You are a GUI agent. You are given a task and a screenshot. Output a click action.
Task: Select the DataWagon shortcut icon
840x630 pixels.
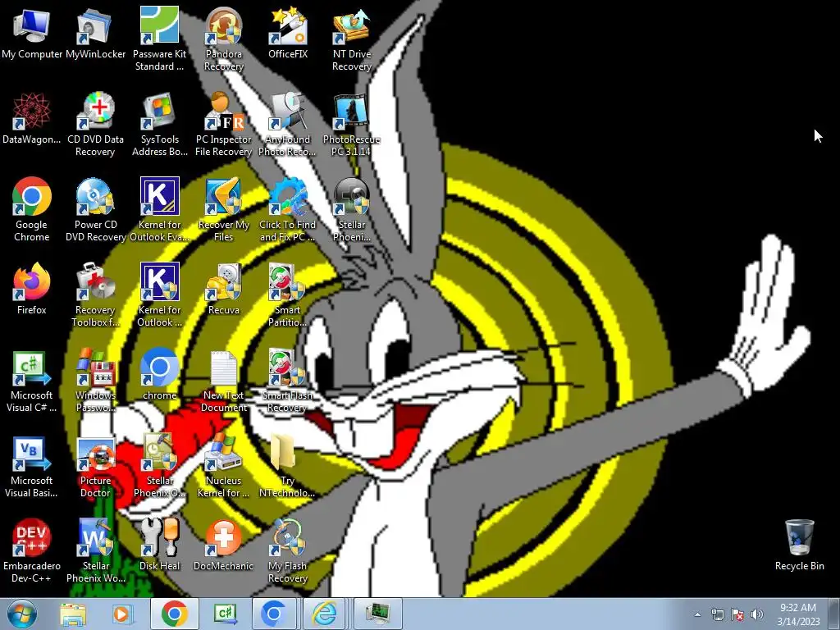click(x=32, y=119)
